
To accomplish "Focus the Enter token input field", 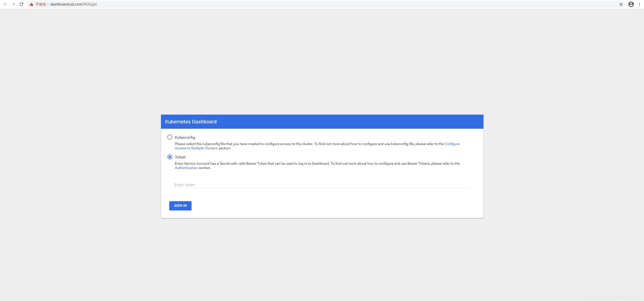I will point(322,185).
